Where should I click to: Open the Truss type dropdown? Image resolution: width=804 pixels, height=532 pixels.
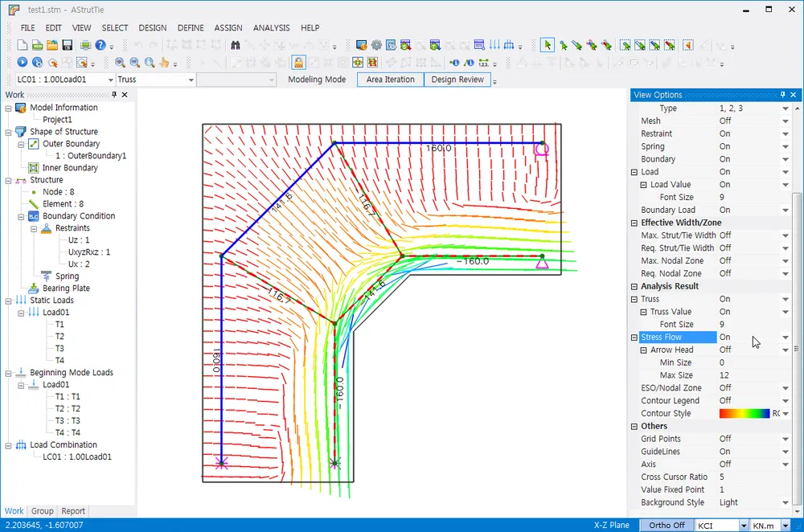pyautogui.click(x=191, y=80)
